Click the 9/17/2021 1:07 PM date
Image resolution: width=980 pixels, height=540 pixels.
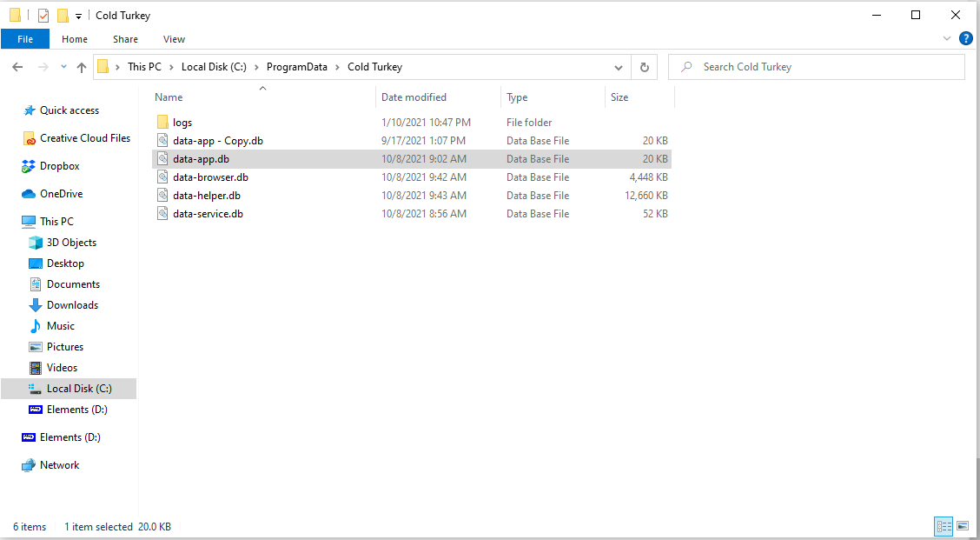[x=424, y=141]
